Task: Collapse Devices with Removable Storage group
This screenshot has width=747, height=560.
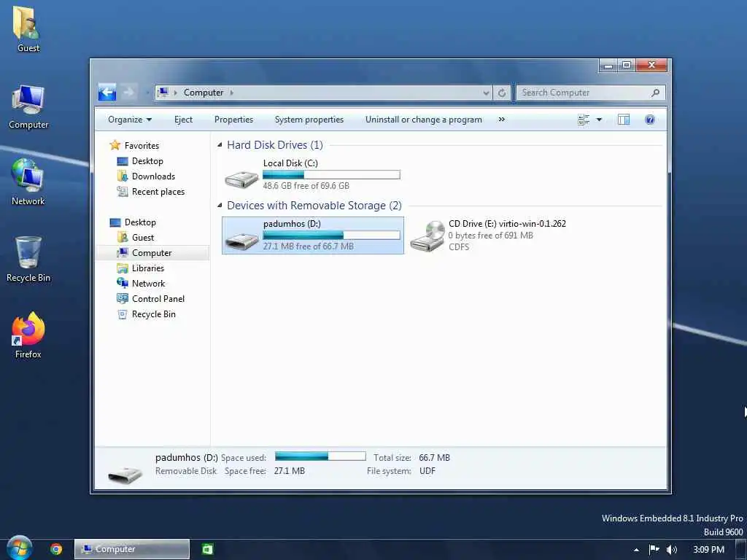Action: tap(220, 205)
